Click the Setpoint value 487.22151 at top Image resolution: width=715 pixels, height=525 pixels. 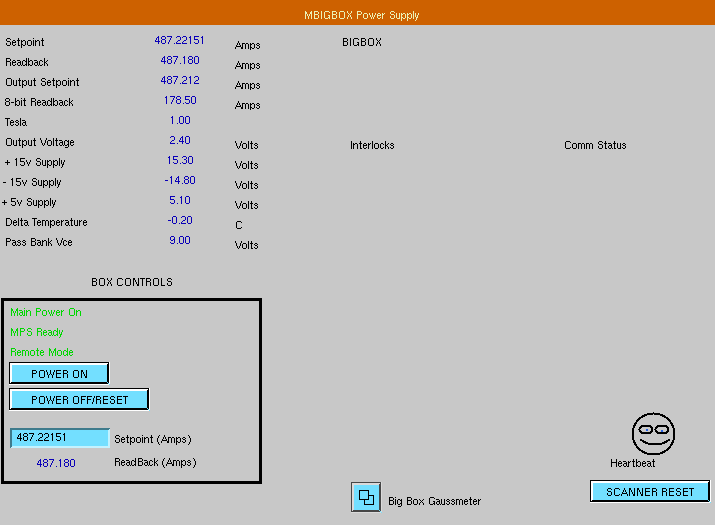179,40
